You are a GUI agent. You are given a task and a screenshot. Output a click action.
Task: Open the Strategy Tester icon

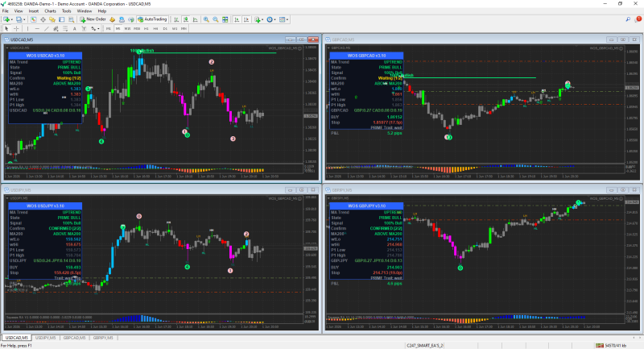tap(71, 19)
